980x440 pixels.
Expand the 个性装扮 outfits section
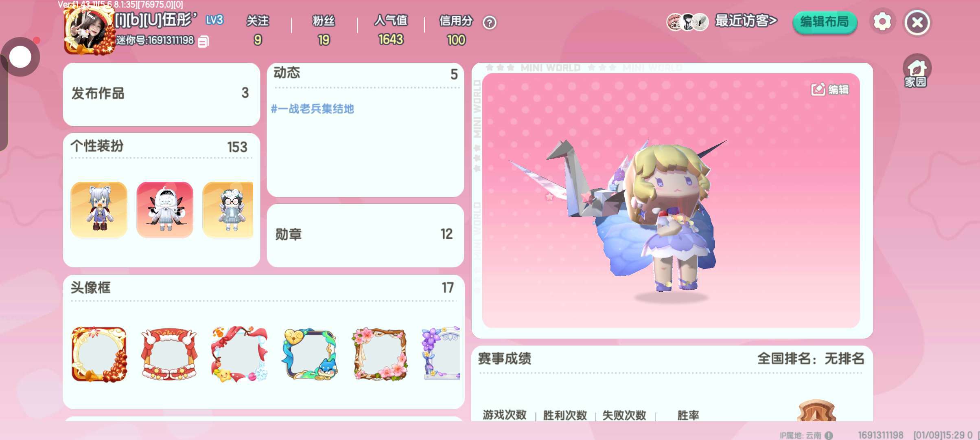[x=161, y=146]
